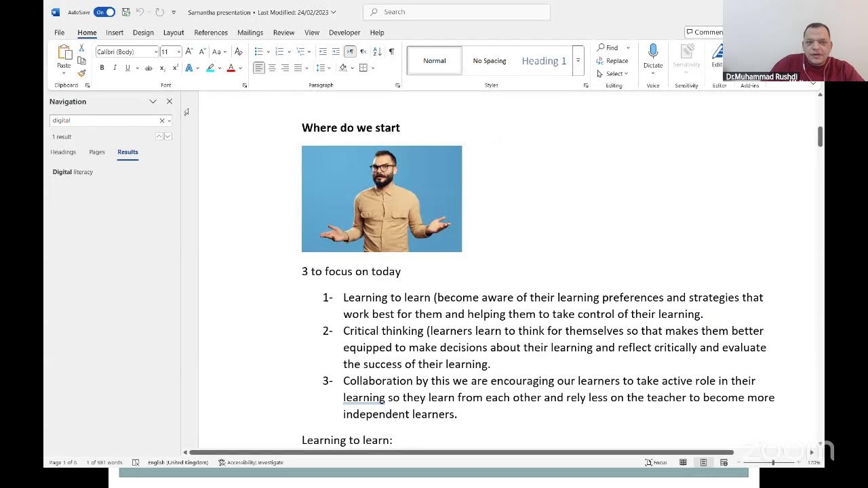Open the font size dropdown showing 11

(x=178, y=52)
